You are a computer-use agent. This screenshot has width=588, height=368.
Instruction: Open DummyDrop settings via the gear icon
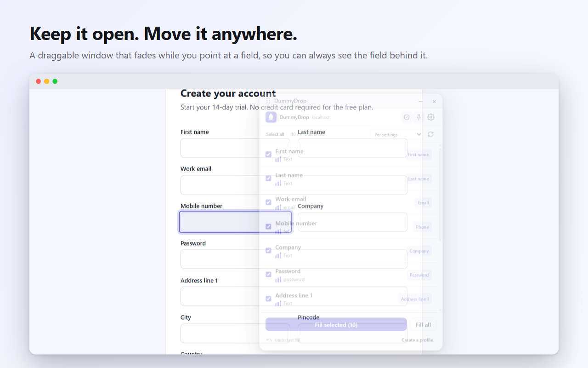[430, 117]
